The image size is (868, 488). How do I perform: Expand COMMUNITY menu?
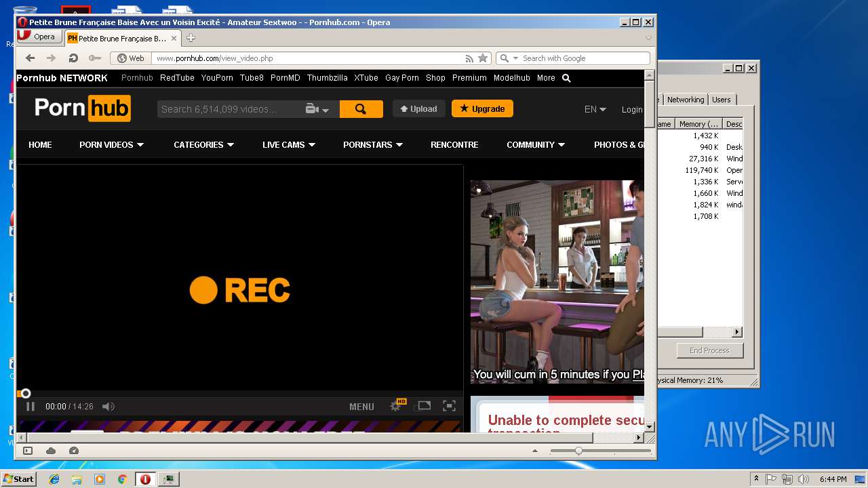536,144
